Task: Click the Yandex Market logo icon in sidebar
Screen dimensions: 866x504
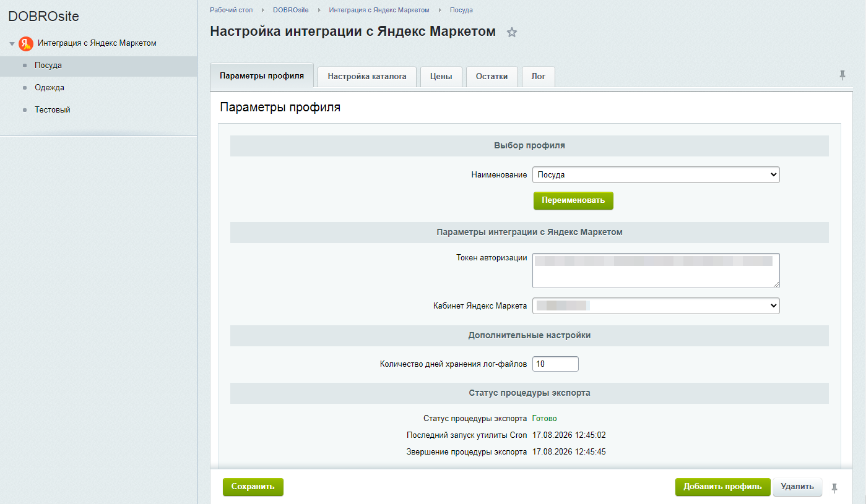Action: [x=26, y=43]
